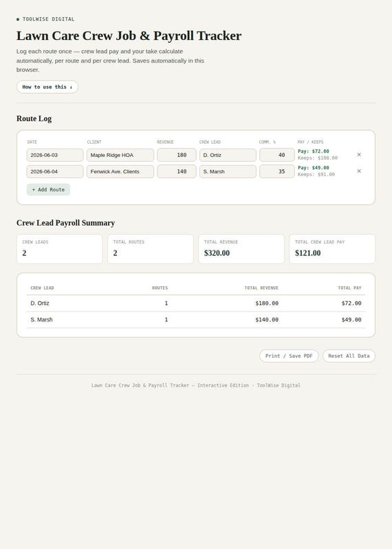This screenshot has width=392, height=549.
Task: Edit the D. Ortiz crew lead field
Action: pyautogui.click(x=228, y=155)
